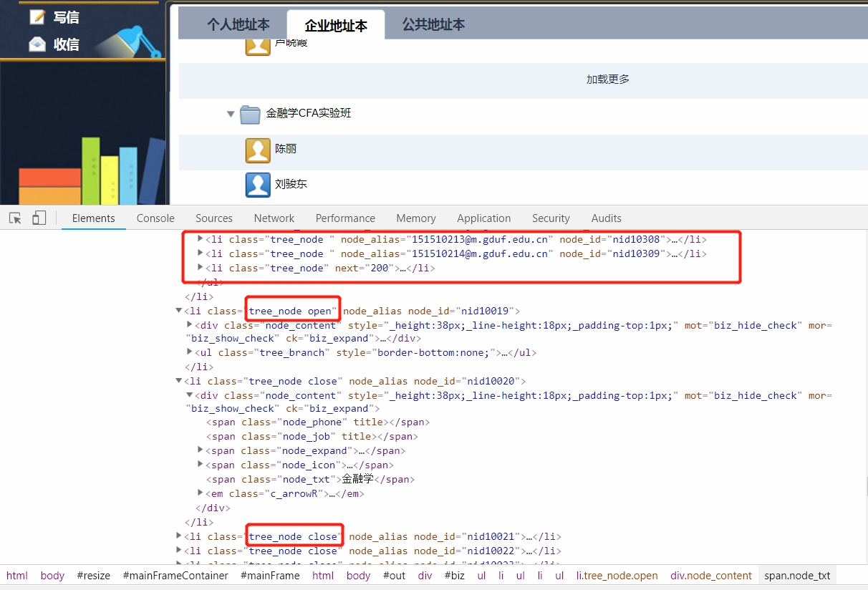
Task: Toggle the device toolbar icon
Action: click(39, 218)
